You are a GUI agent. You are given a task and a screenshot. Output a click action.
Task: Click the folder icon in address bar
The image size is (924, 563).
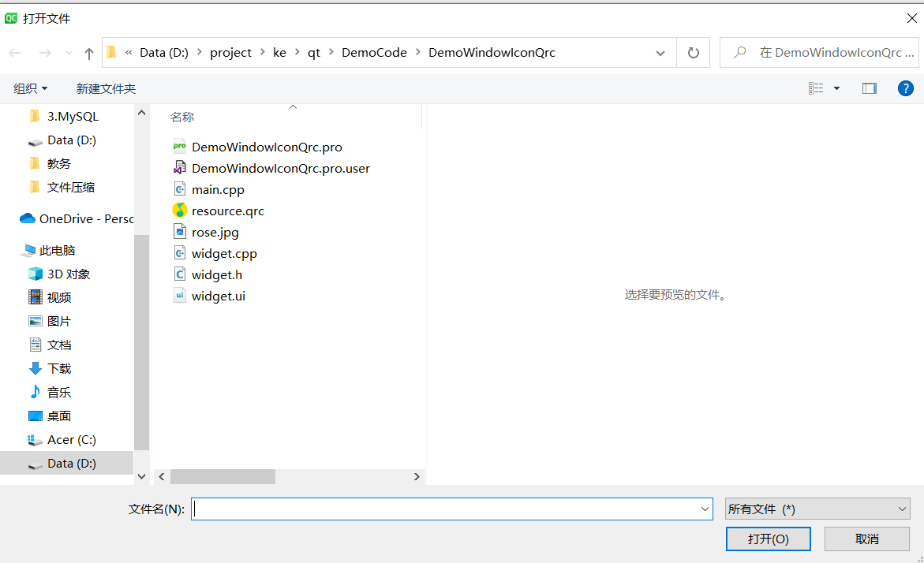111,52
